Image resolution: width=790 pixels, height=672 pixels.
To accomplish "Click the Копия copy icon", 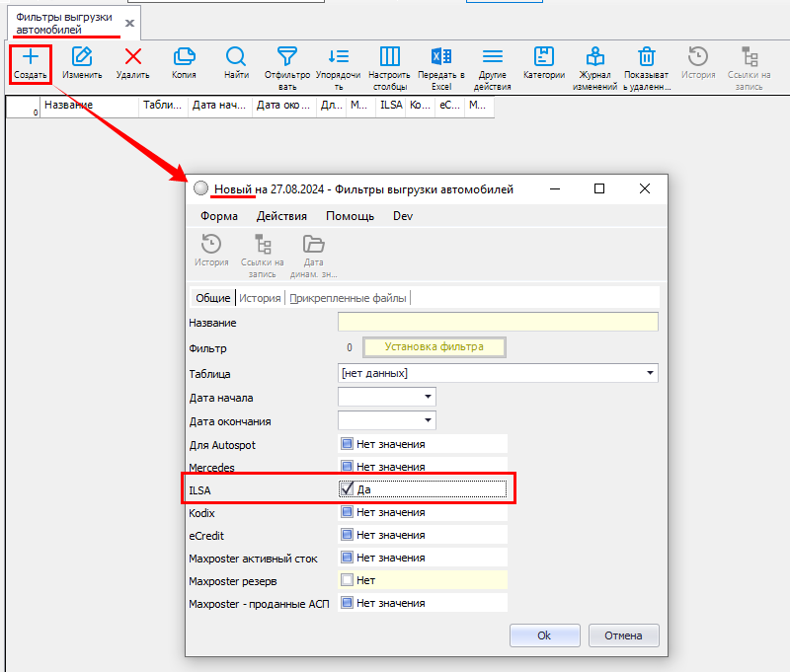I will [x=184, y=57].
